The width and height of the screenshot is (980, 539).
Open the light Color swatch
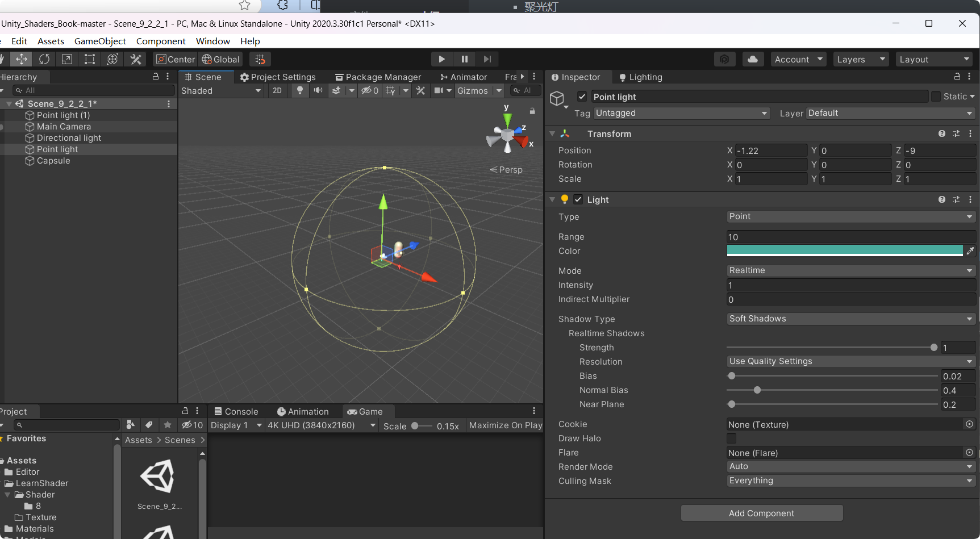(x=845, y=250)
